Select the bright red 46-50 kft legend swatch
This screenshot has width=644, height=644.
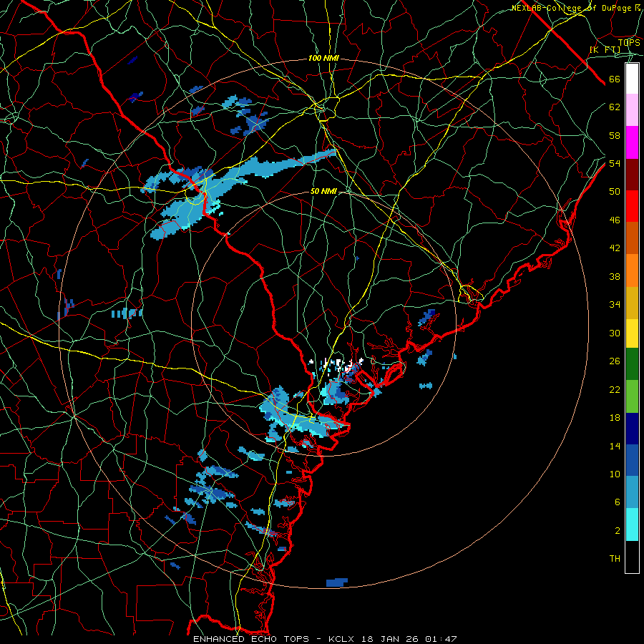tap(632, 206)
